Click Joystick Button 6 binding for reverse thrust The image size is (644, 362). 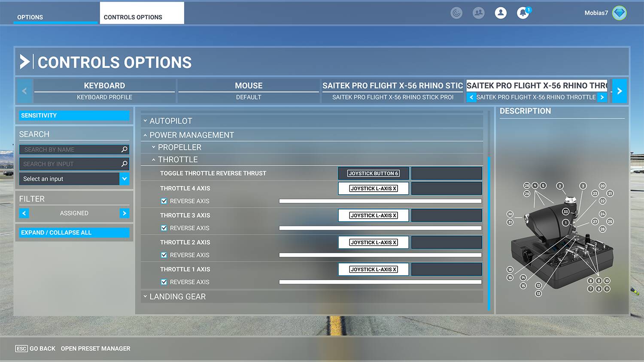click(374, 173)
